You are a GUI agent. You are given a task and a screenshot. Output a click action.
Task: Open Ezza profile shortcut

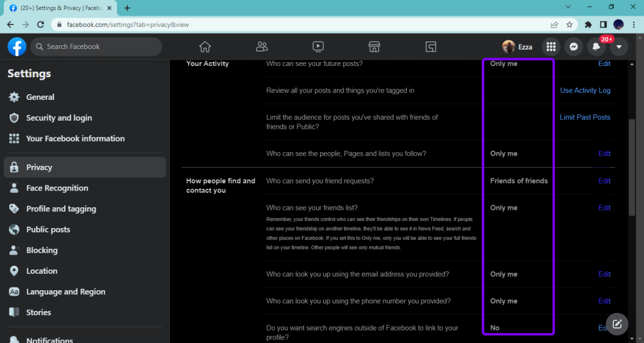point(518,46)
